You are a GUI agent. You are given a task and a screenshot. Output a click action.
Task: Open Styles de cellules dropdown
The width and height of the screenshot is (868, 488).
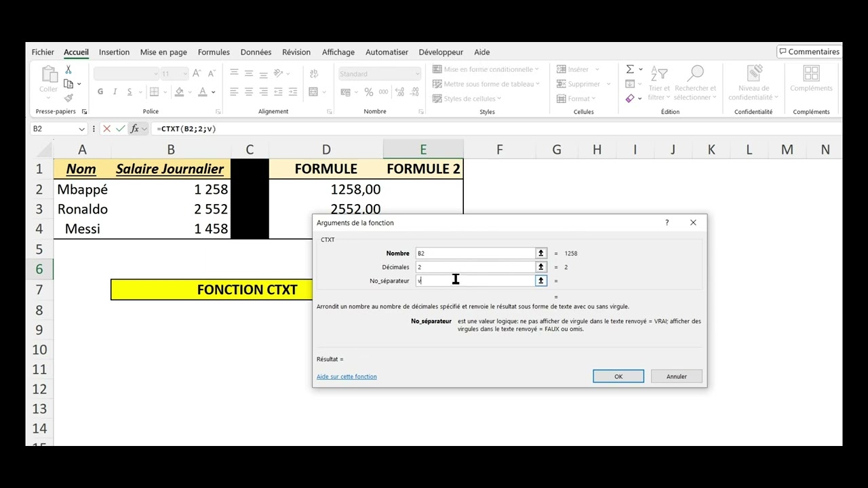pos(467,99)
